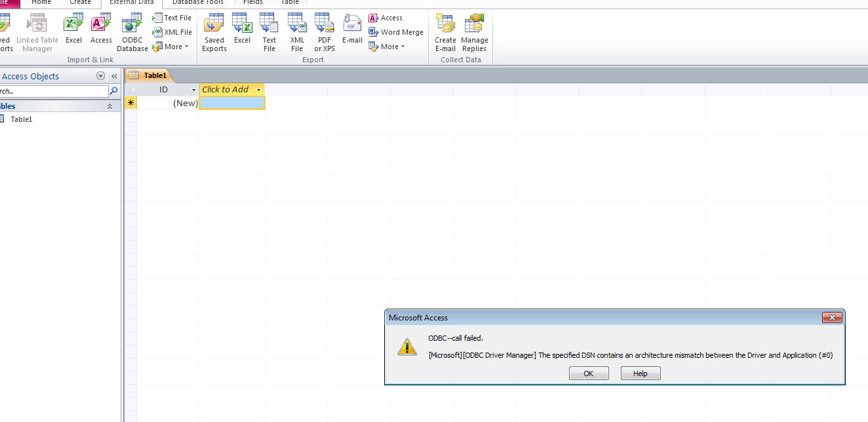Screen dimensions: 868x422
Task: Open Saved Exports
Action: coord(214,33)
